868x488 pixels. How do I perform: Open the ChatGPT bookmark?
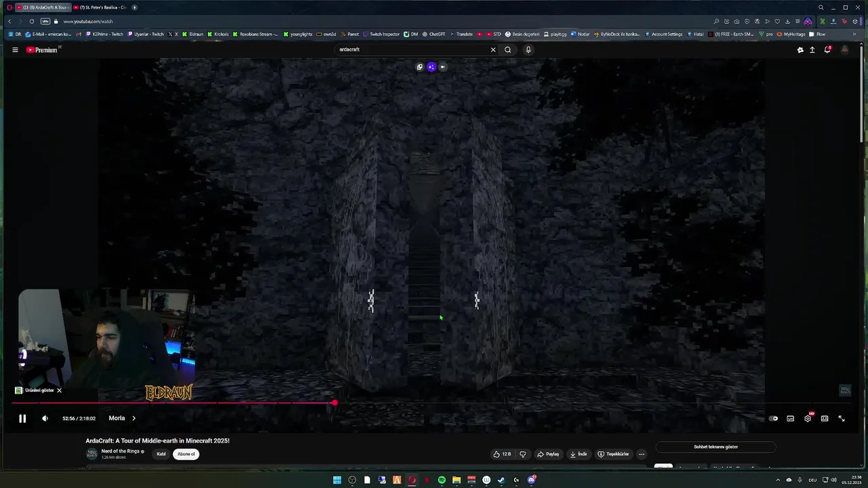(434, 34)
